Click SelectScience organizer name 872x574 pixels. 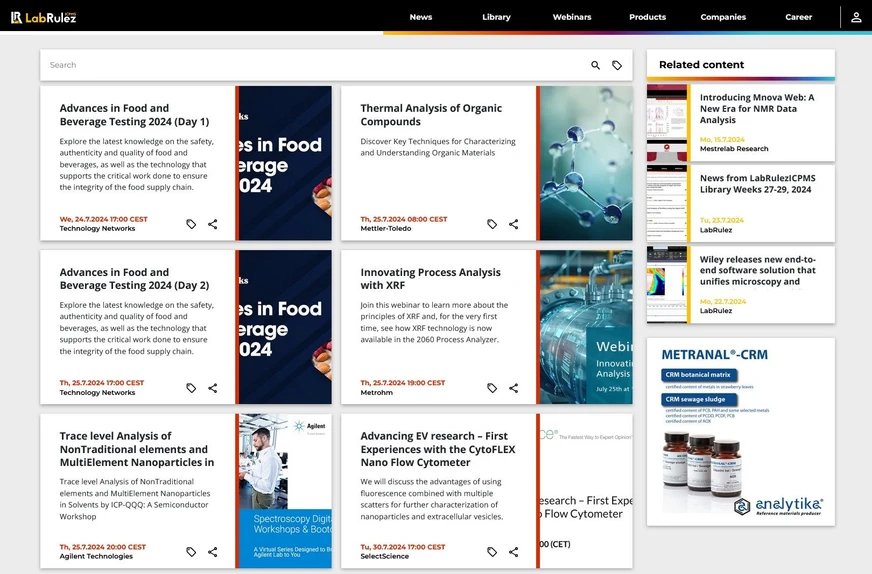384,556
